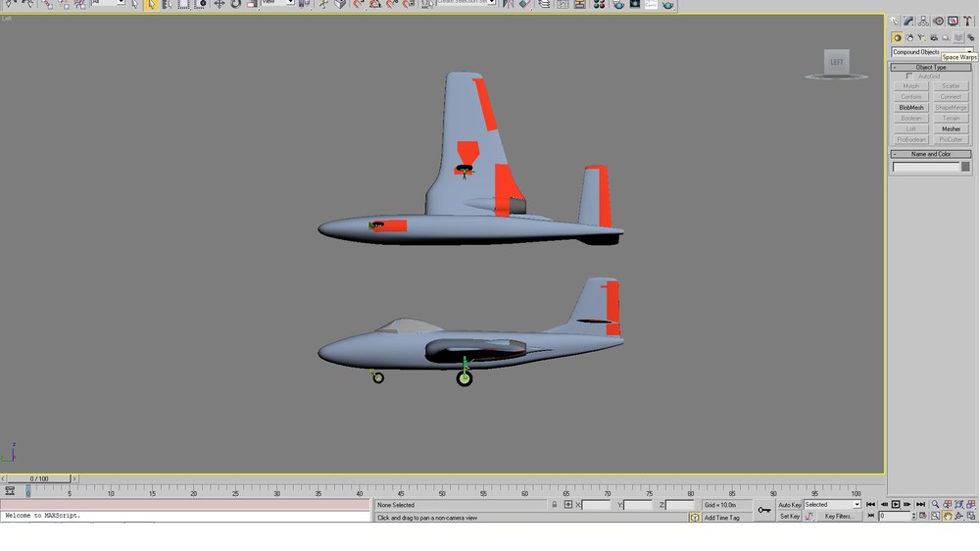The image size is (980, 551).
Task: Click the BlobMesh button
Action: click(911, 108)
